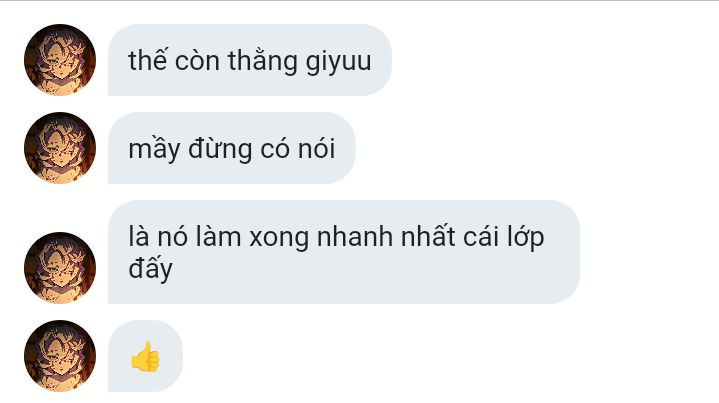Open avatar beside "thế còn thằng giyuu" message
Image resolution: width=719 pixels, height=403 pixels.
60,60
